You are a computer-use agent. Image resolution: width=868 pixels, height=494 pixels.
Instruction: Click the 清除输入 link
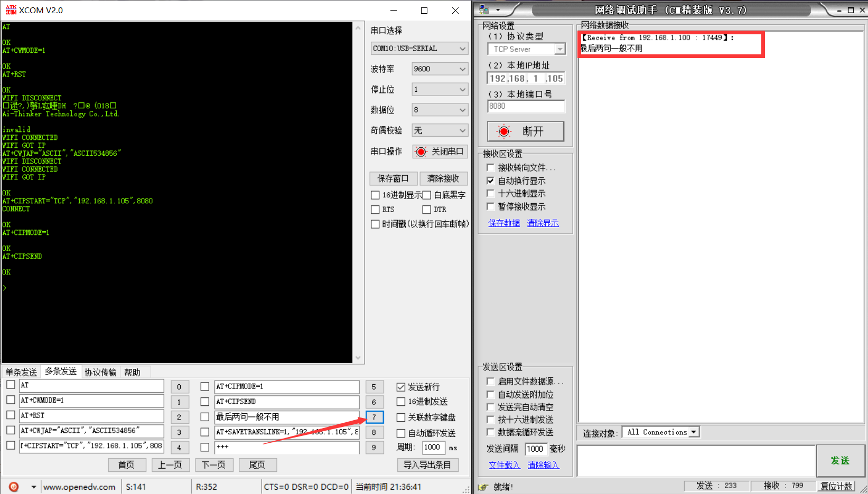click(543, 465)
